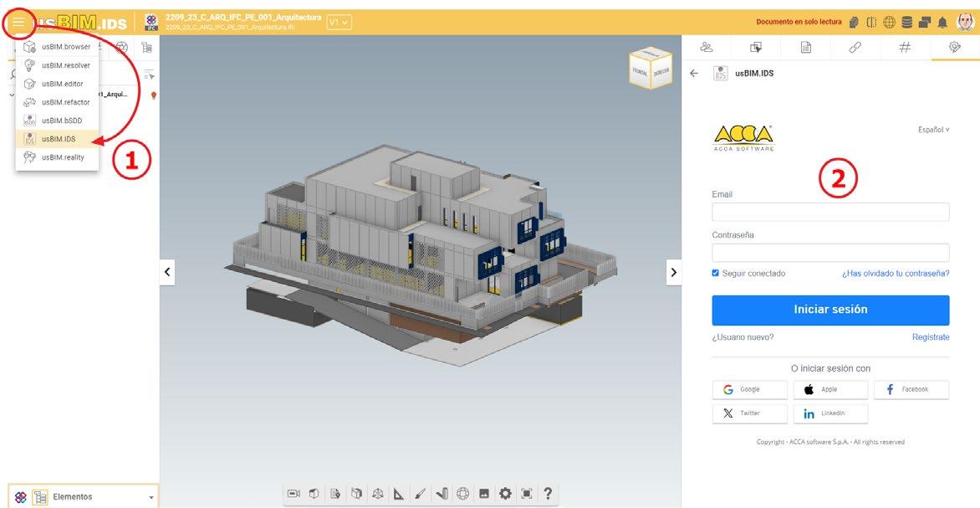The width and height of the screenshot is (980, 508).
Task: Click the overlapping windows icon in header
Action: [924, 23]
